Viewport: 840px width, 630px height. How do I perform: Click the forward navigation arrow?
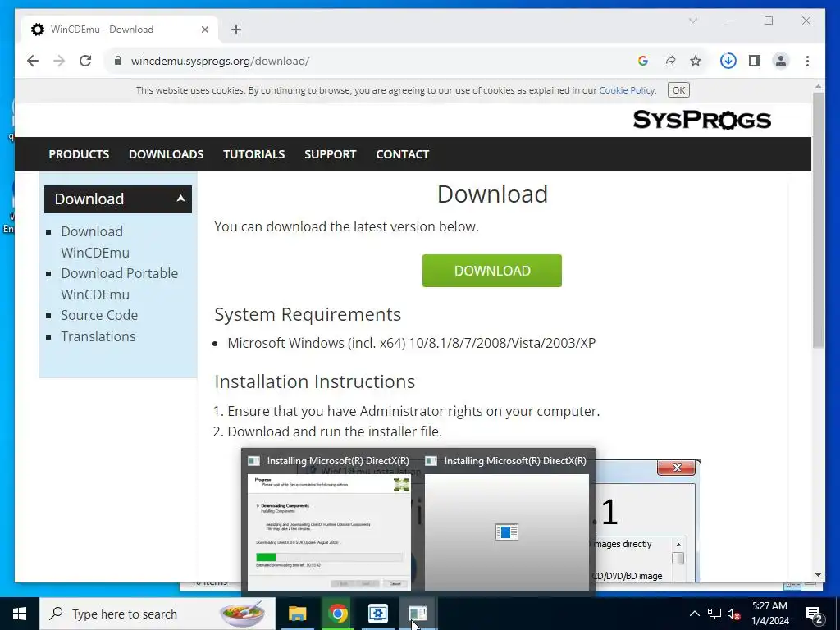pyautogui.click(x=59, y=61)
